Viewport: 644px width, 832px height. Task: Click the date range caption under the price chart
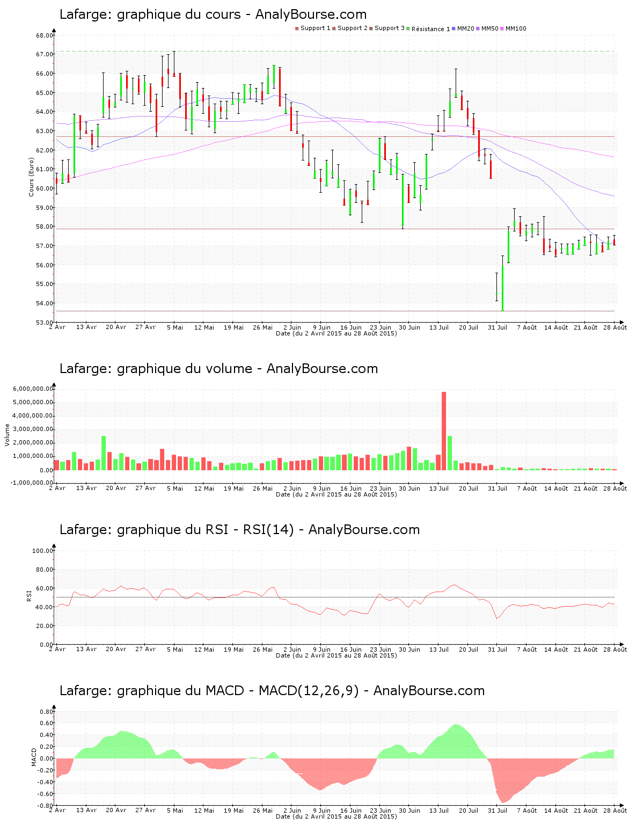click(336, 333)
